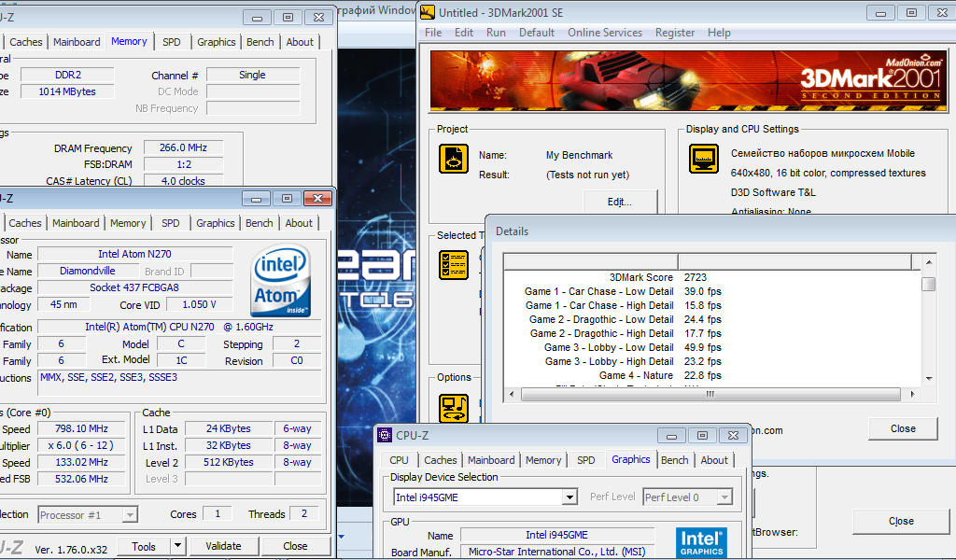Select the 3DMark Score 2723 row
956x560 pixels.
pos(712,277)
